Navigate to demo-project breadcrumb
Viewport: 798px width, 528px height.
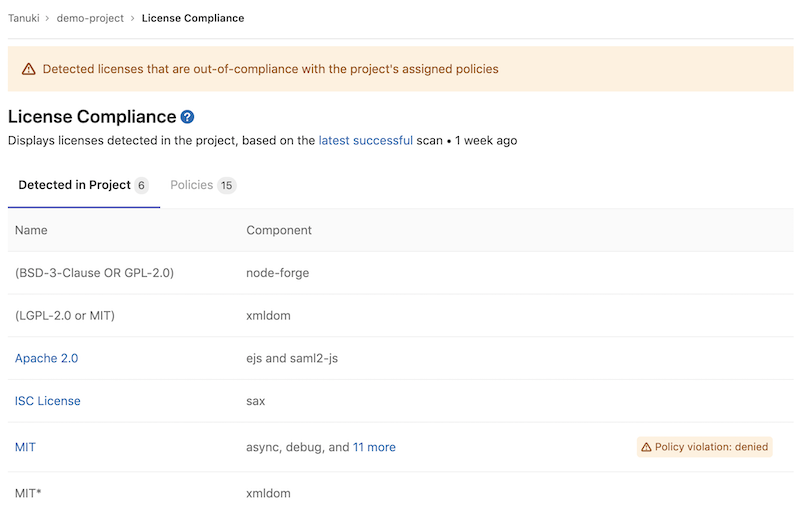click(89, 18)
